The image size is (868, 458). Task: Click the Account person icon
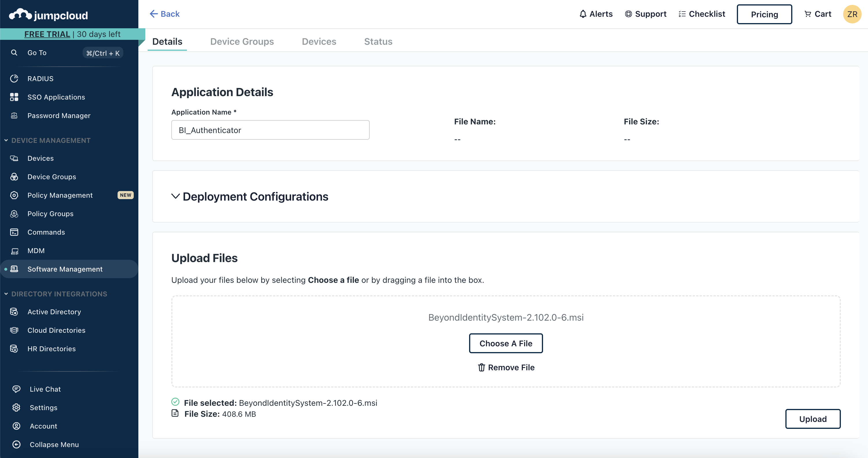click(16, 426)
